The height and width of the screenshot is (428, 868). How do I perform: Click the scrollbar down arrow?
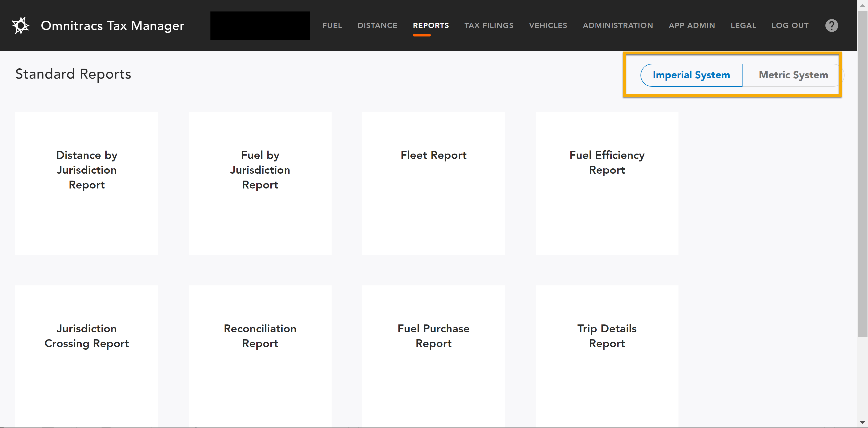(862, 422)
